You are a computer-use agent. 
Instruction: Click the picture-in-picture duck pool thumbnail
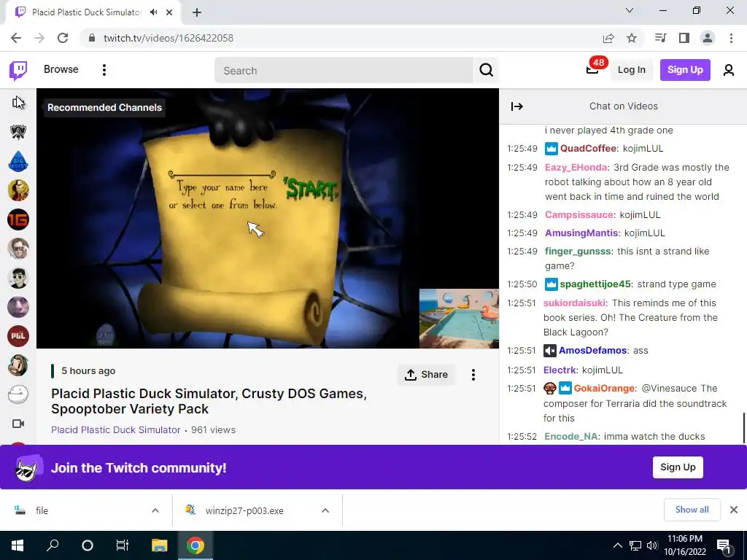click(x=459, y=319)
